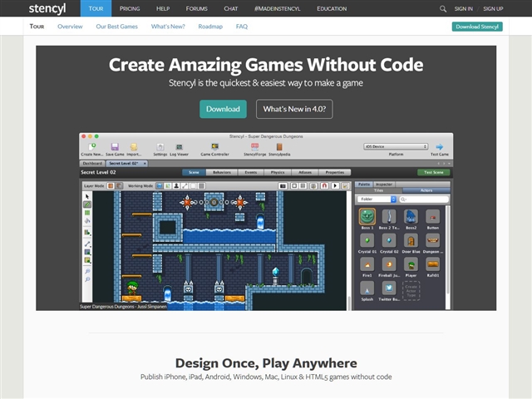Open the Our Best Games link

coord(116,27)
